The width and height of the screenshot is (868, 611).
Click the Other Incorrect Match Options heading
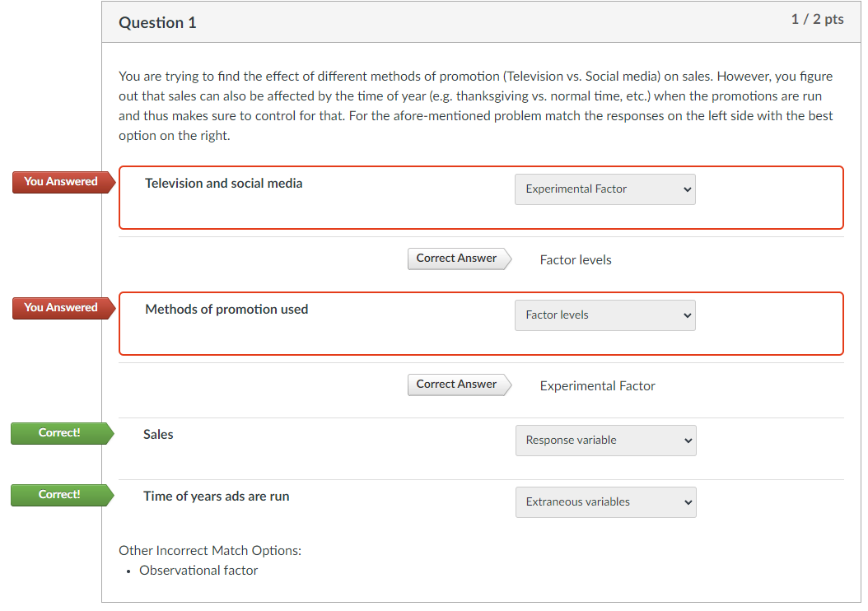[209, 550]
